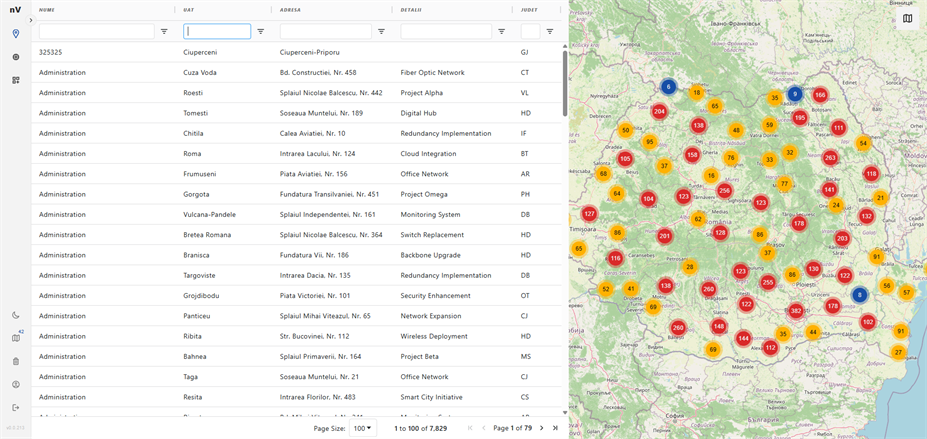Viewport: 927px width, 439px height.
Task: Select the Cuza Voda cell
Action: tap(200, 73)
